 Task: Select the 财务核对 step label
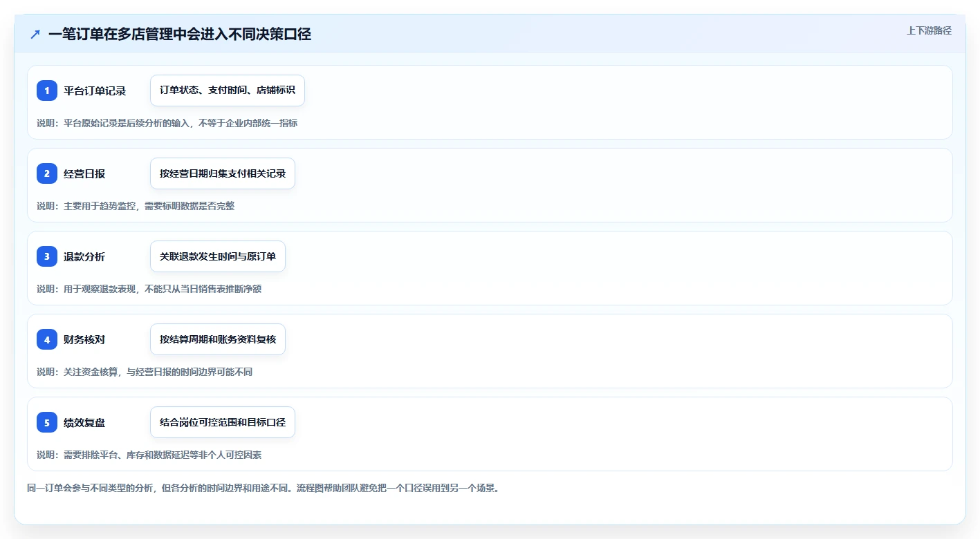84,339
